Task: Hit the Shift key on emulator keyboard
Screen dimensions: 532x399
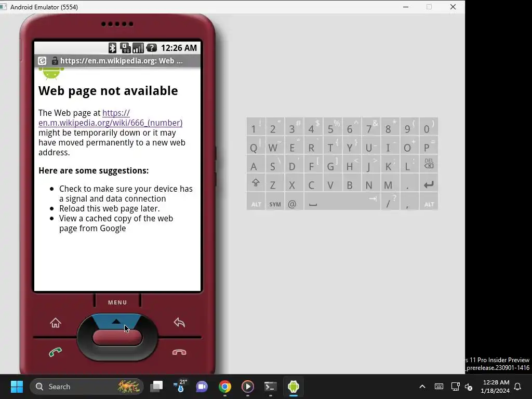Action: [x=256, y=183]
